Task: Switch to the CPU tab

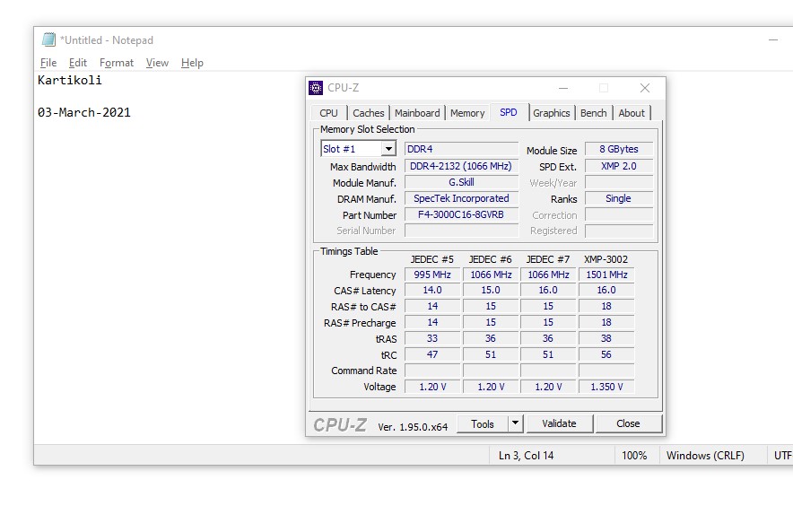Action: [329, 113]
